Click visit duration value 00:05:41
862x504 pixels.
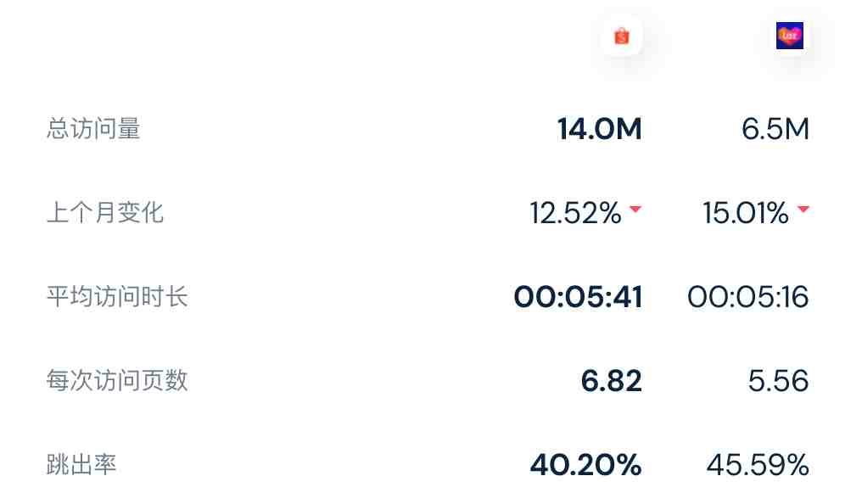pos(578,297)
